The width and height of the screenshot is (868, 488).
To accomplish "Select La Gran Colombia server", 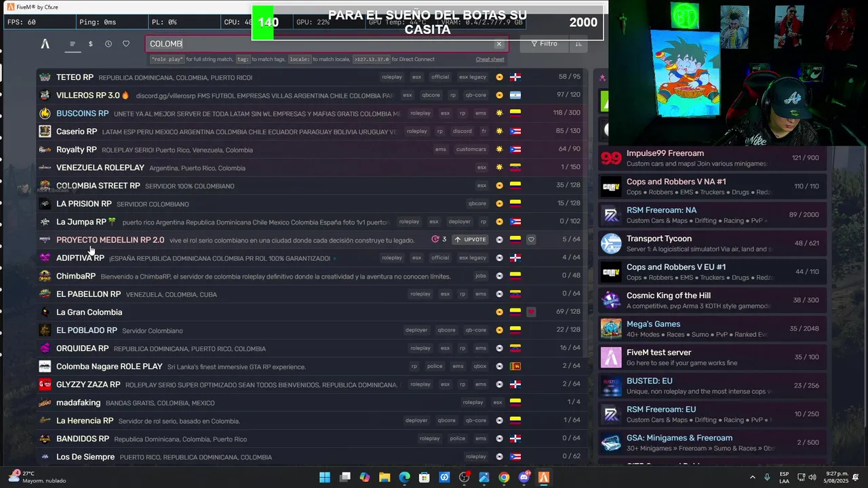I will pos(312,312).
